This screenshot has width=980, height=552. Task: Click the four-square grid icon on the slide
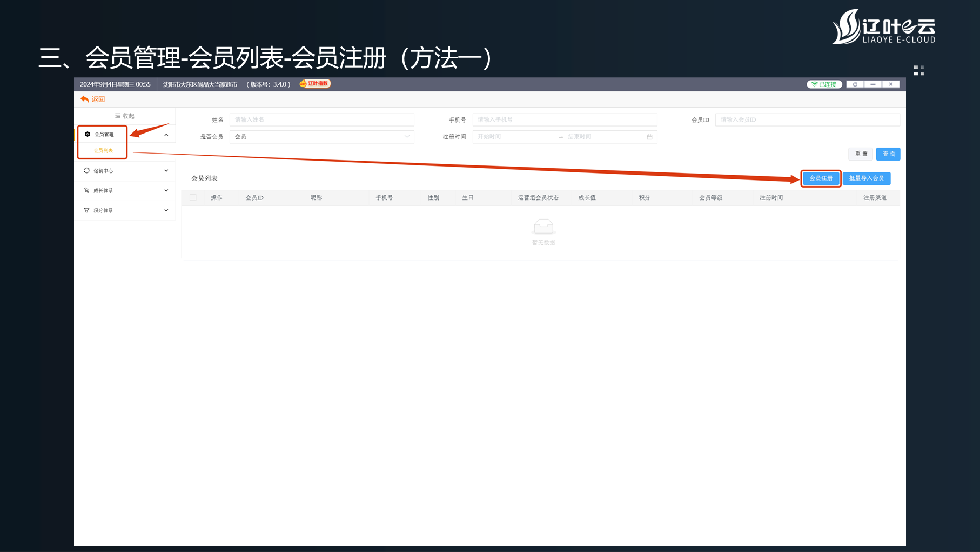pos(919,71)
